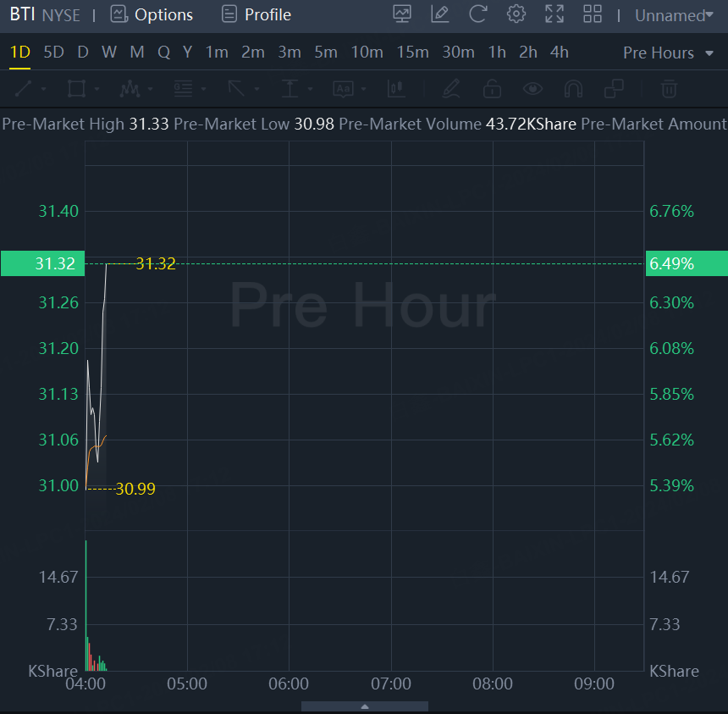Screen dimensions: 728x714
Task: Select the wave pattern drawing tool
Action: tap(130, 88)
